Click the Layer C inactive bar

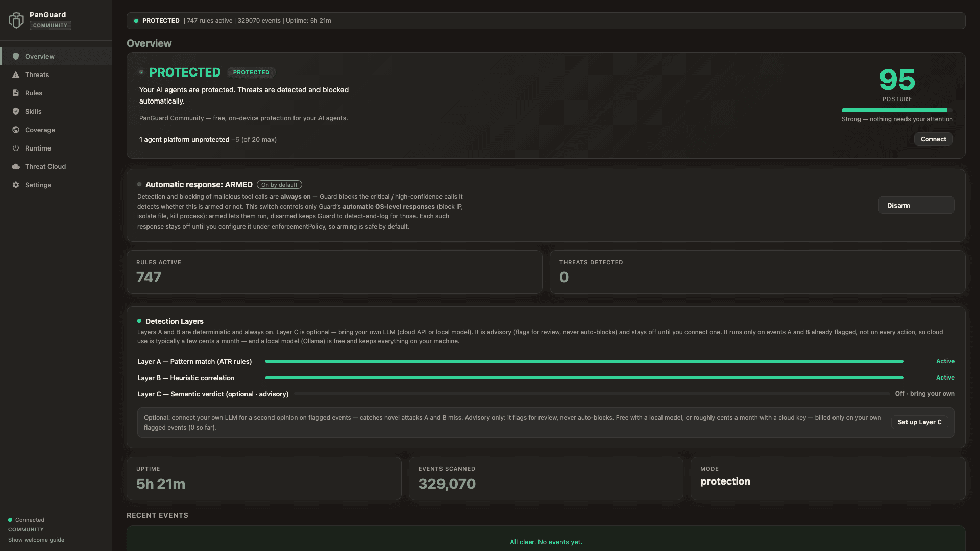(x=592, y=394)
